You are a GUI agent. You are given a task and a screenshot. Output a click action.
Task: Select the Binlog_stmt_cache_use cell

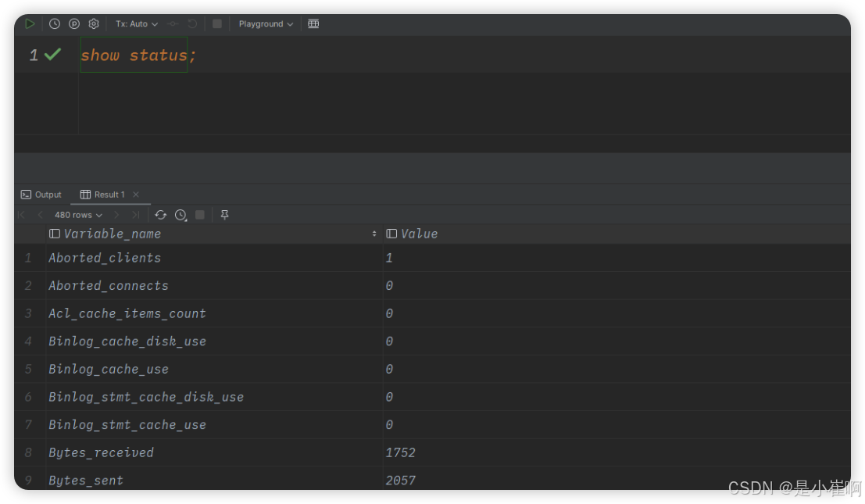(214, 425)
